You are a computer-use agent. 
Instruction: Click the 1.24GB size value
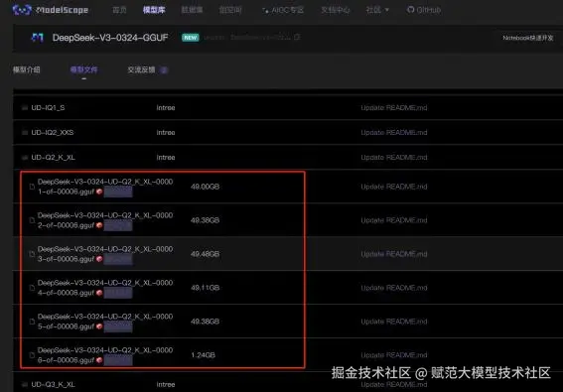pos(203,355)
